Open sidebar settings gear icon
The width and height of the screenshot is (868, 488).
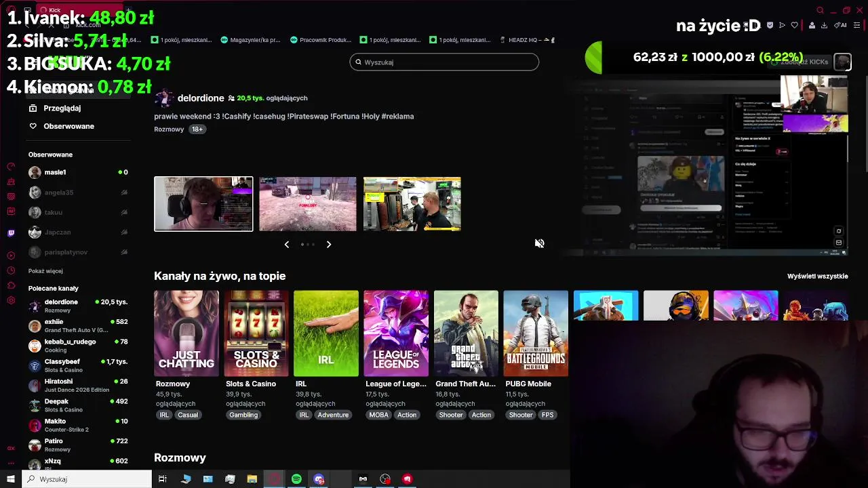coord(11,300)
